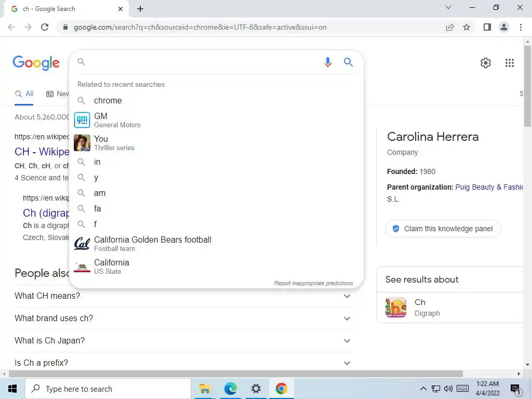The height and width of the screenshot is (399, 532).
Task: Open Google quick settings gear
Action: [x=486, y=63]
